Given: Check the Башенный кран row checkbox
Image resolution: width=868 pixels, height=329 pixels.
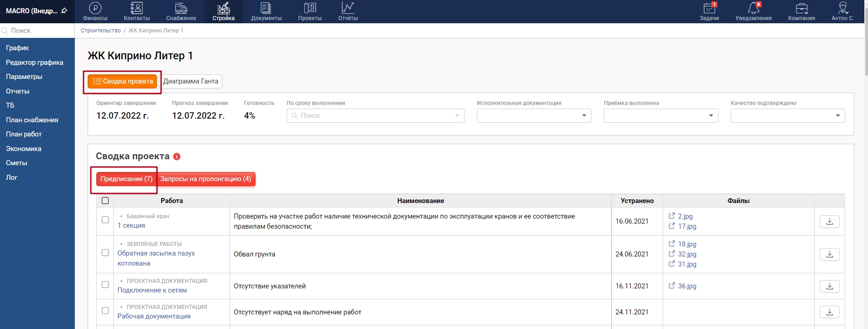Looking at the screenshot, I should point(105,220).
